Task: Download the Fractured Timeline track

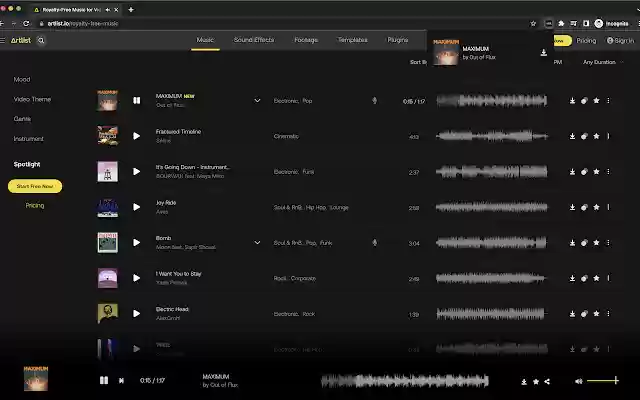Action: click(x=572, y=136)
